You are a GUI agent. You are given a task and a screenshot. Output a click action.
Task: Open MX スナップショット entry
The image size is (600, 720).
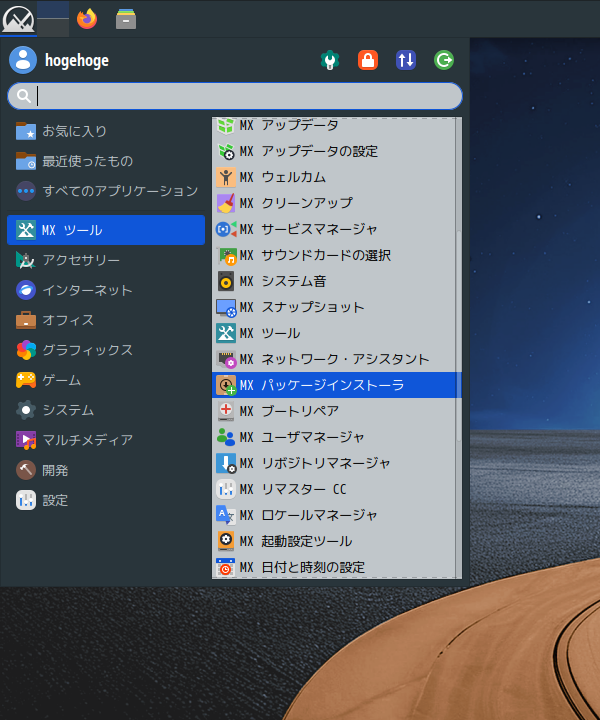click(x=336, y=307)
